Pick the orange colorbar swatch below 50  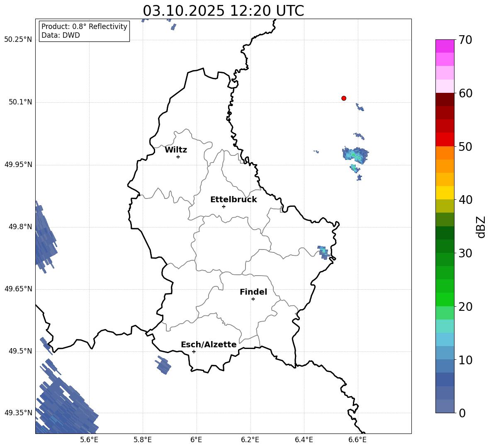pos(445,153)
